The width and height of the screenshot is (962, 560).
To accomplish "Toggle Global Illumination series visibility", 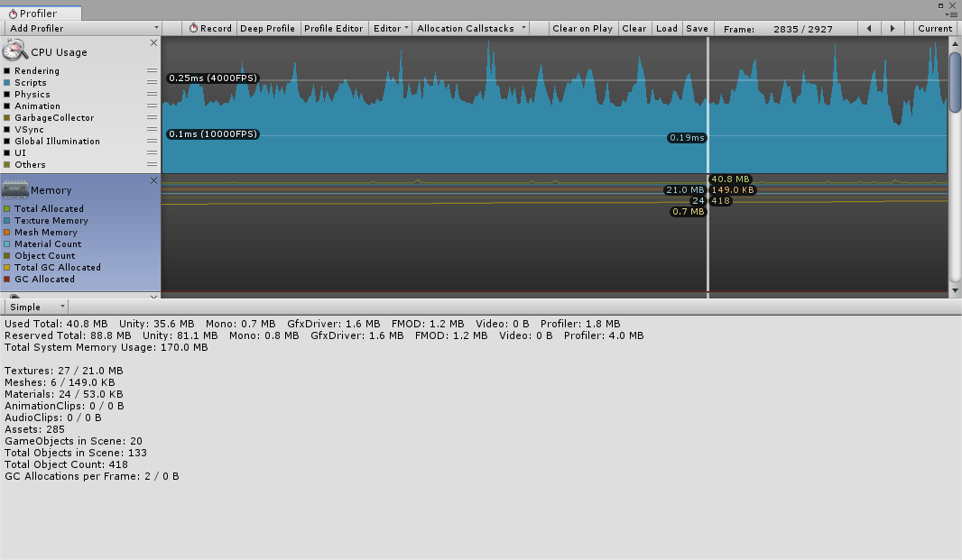I will 6,142.
